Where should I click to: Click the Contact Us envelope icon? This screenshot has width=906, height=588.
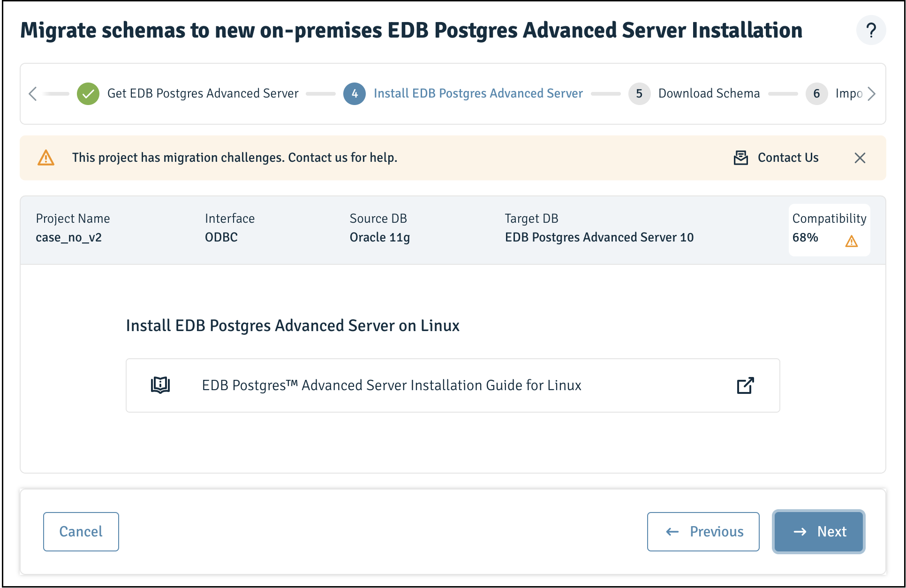pyautogui.click(x=741, y=158)
